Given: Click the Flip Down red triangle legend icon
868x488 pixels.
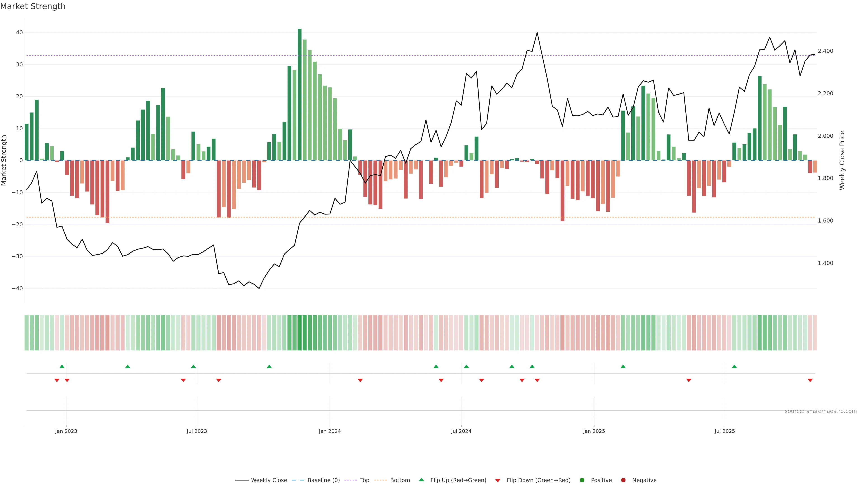Looking at the screenshot, I should 498,481.
